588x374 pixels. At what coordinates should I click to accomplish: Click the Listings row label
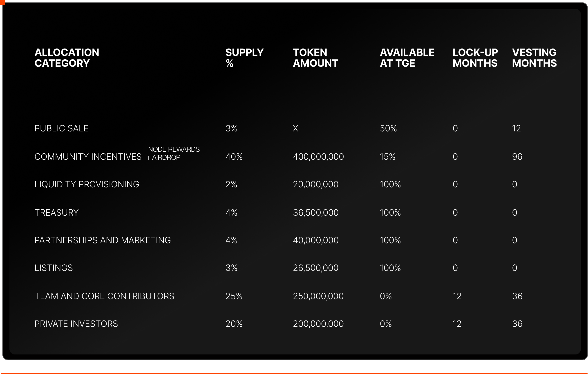[x=54, y=268]
